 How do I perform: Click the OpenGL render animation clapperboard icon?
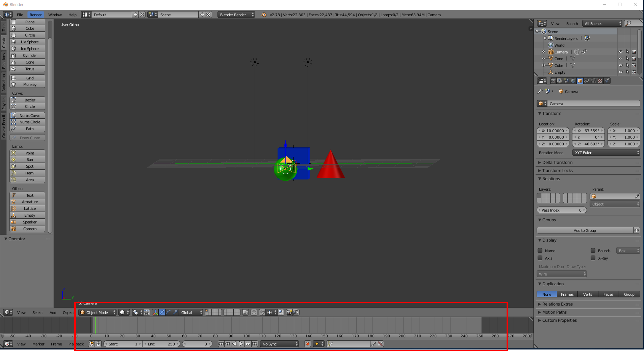(296, 312)
